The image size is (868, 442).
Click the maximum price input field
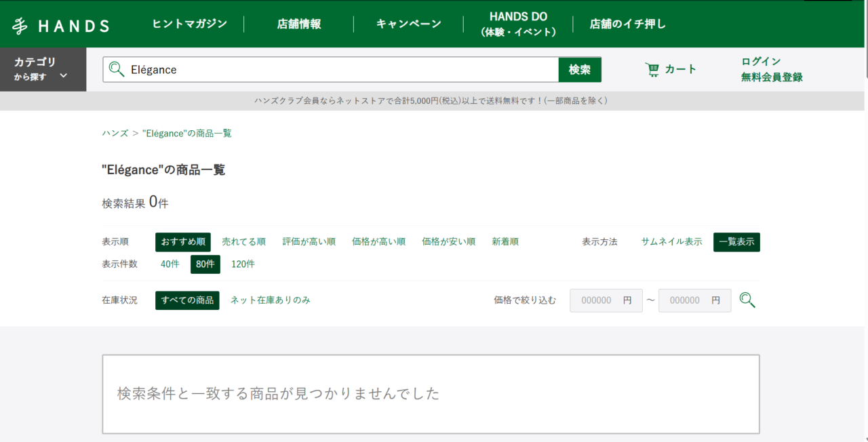pos(695,300)
